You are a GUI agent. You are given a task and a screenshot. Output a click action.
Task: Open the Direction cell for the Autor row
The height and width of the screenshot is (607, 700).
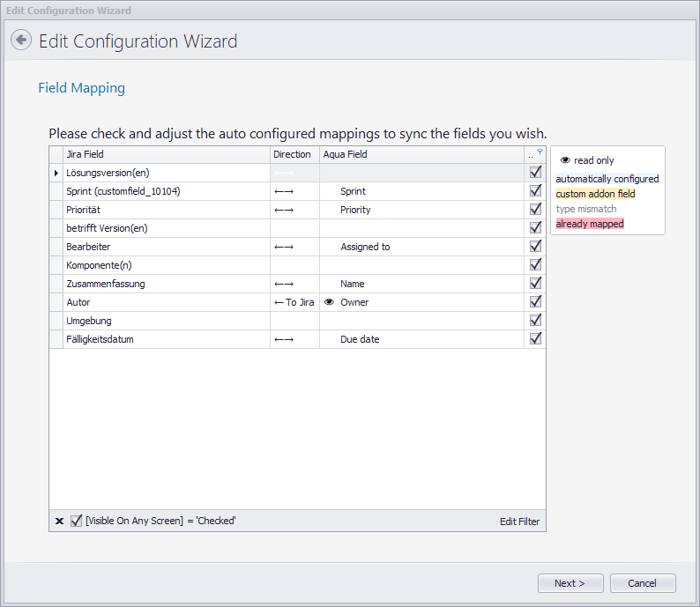tap(294, 302)
